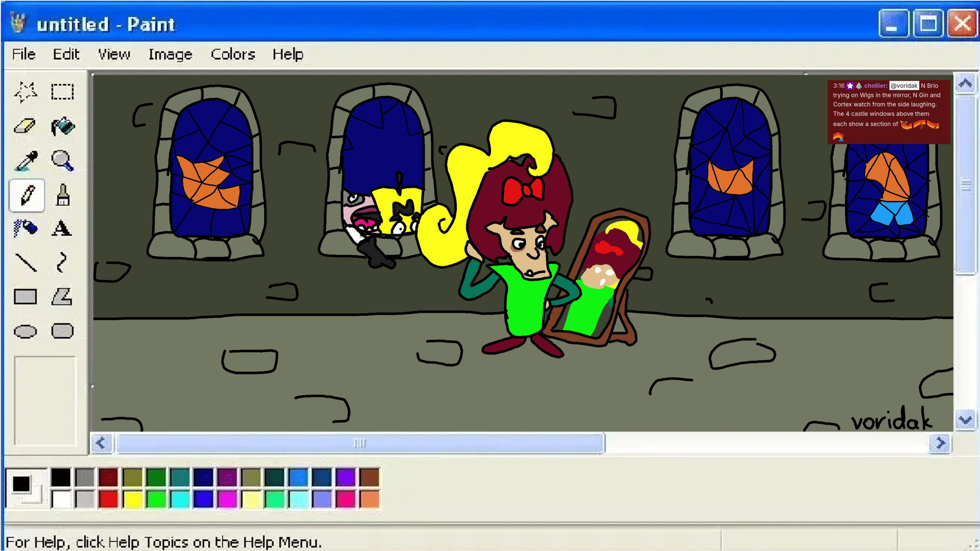
Task: Click the horizontal scrollbar right arrow
Action: click(x=940, y=443)
